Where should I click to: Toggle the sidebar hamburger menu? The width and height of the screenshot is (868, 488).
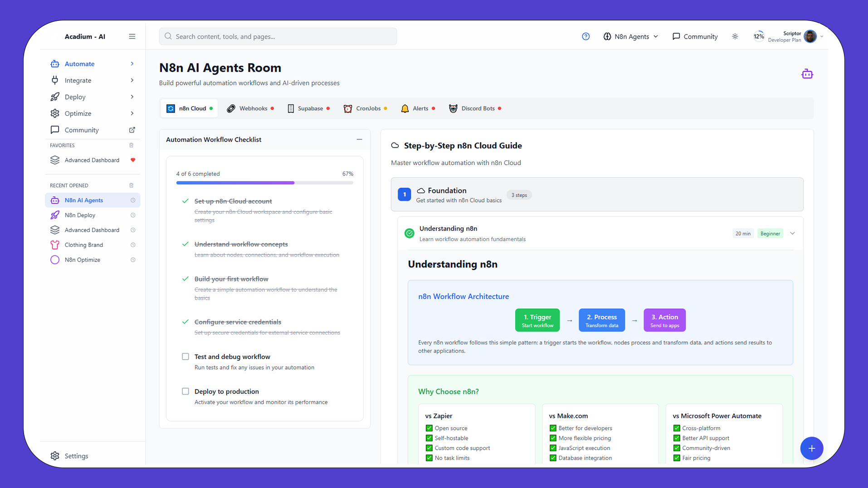[x=132, y=36]
